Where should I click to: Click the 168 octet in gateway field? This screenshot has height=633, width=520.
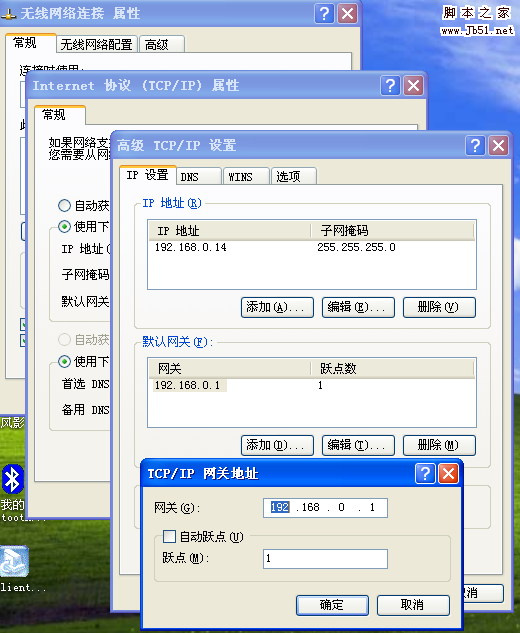pyautogui.click(x=310, y=507)
